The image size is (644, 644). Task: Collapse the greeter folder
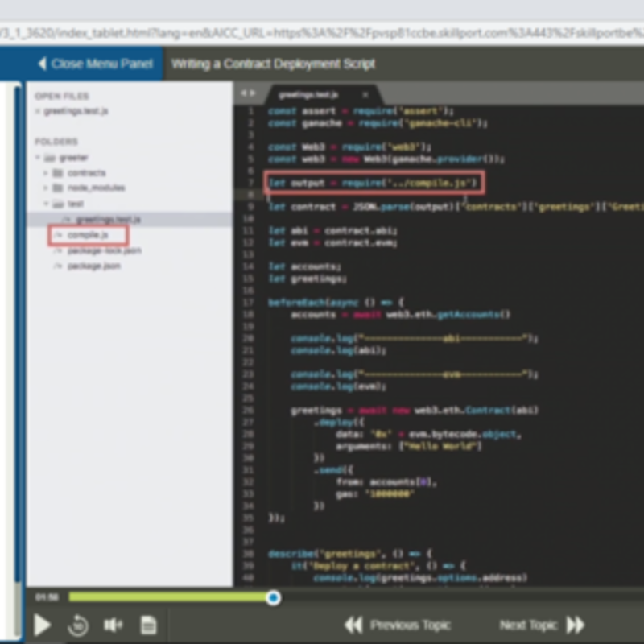pos(38,158)
